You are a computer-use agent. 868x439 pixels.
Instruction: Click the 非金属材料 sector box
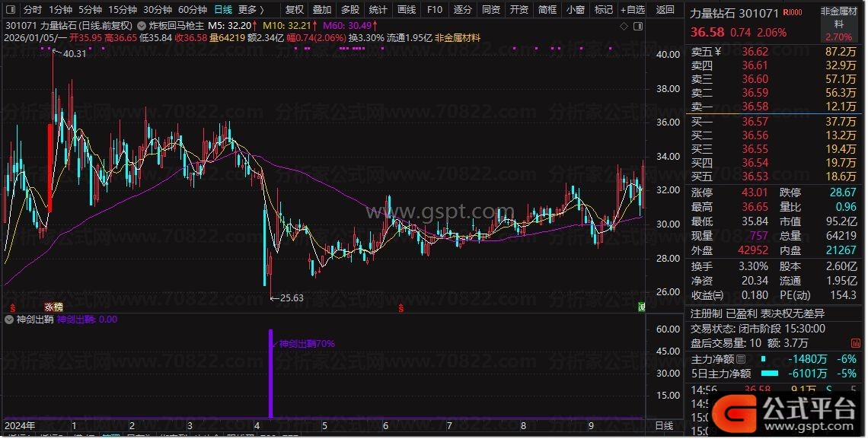(x=838, y=24)
